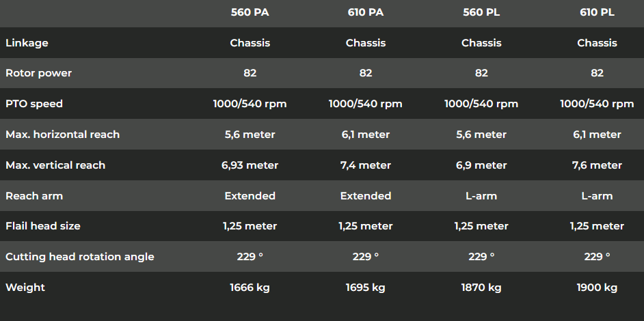Click the Rotor power row label
This screenshot has height=321, width=644.
[38, 73]
